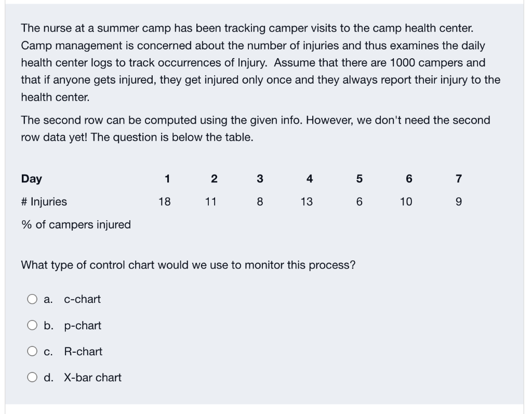
Task: Select the R-chart radio button
Action: tap(32, 352)
